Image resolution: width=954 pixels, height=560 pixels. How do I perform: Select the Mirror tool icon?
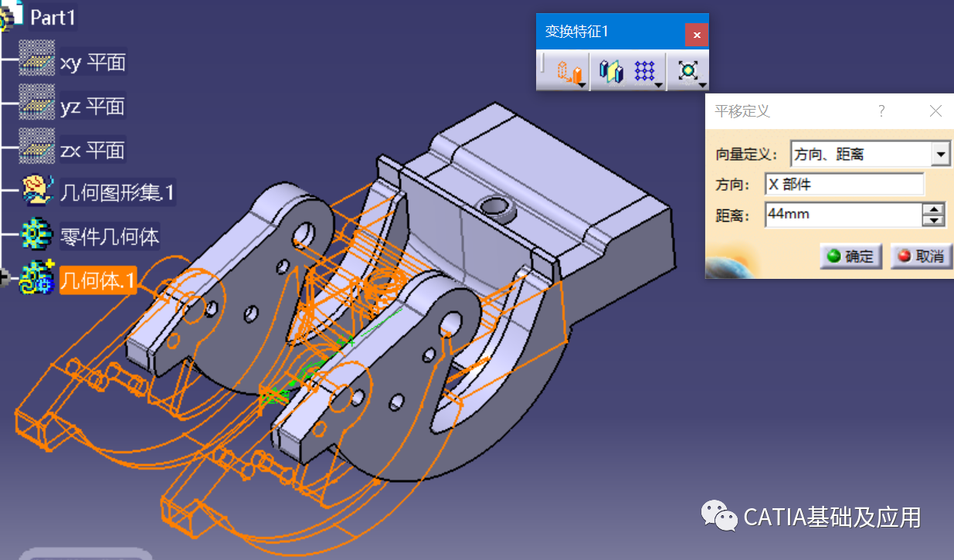click(610, 72)
